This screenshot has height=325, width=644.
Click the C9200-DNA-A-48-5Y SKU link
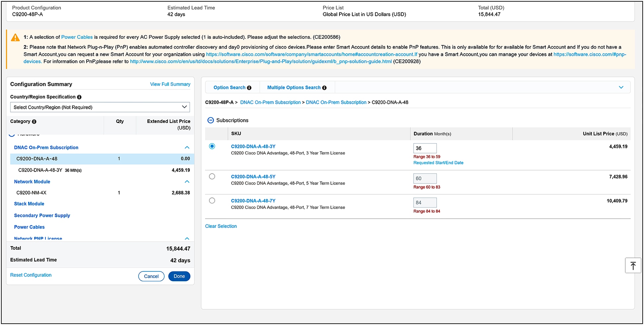coord(253,177)
